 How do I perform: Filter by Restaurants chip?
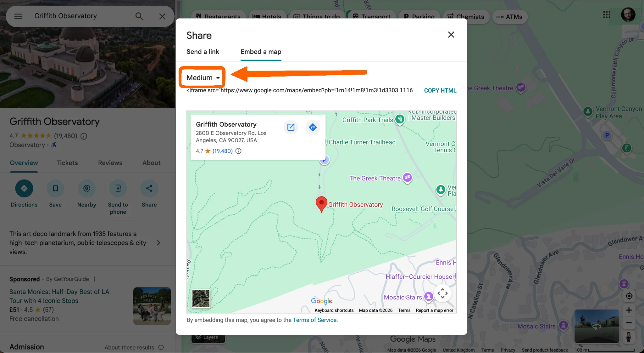(218, 17)
